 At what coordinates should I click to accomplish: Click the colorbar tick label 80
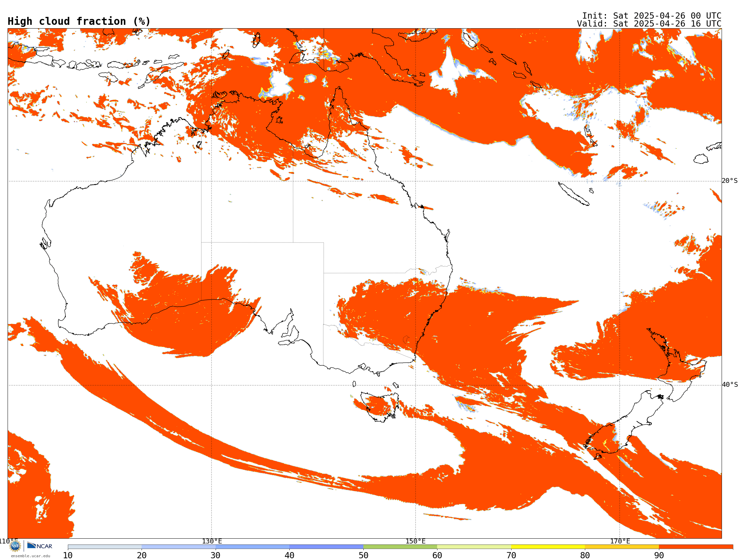585,556
